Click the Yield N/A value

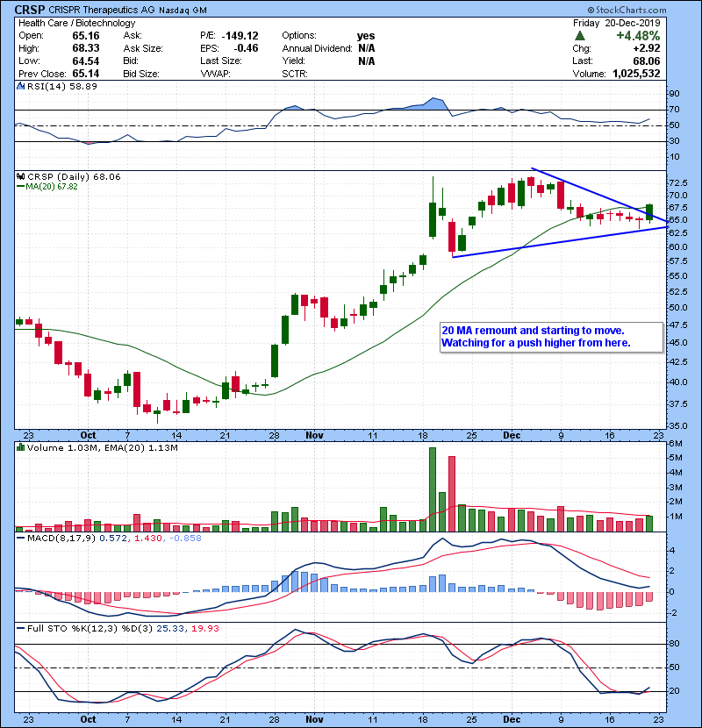pos(366,61)
